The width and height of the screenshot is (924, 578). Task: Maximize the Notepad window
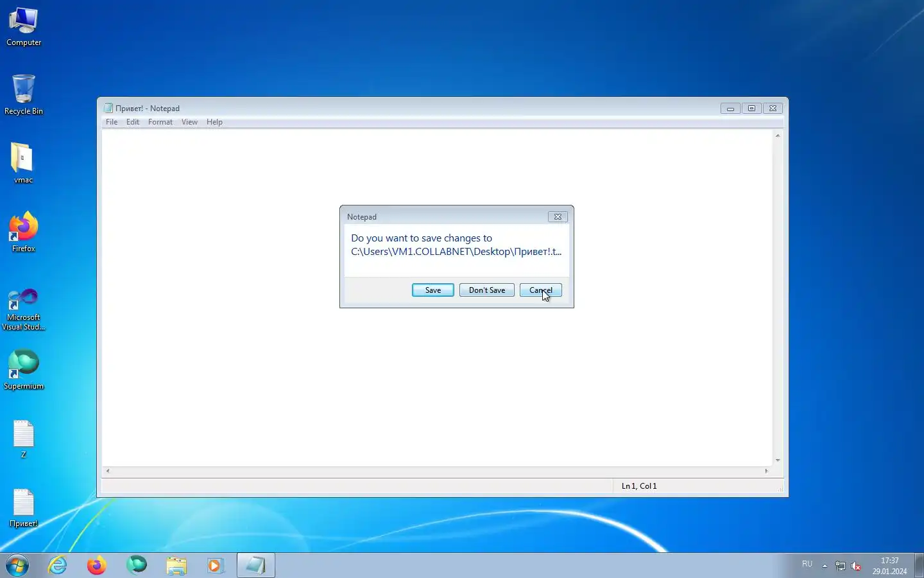751,109
